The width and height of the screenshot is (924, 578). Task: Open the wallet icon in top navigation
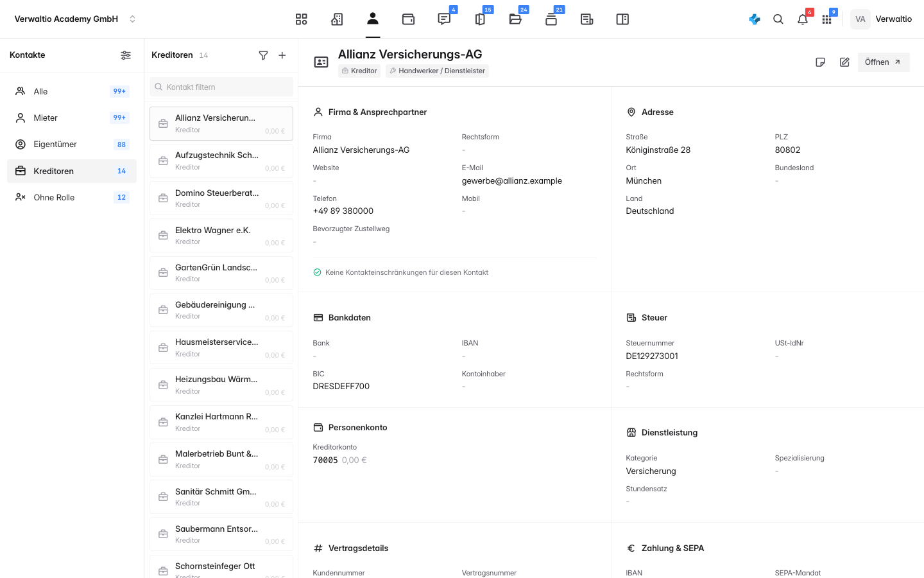click(x=408, y=19)
